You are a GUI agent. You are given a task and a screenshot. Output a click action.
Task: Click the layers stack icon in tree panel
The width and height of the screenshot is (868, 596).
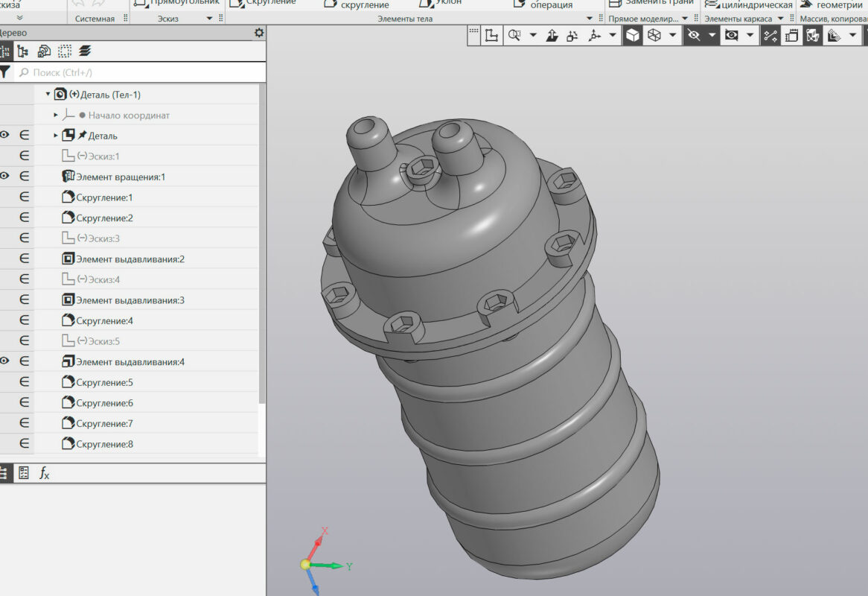point(85,51)
